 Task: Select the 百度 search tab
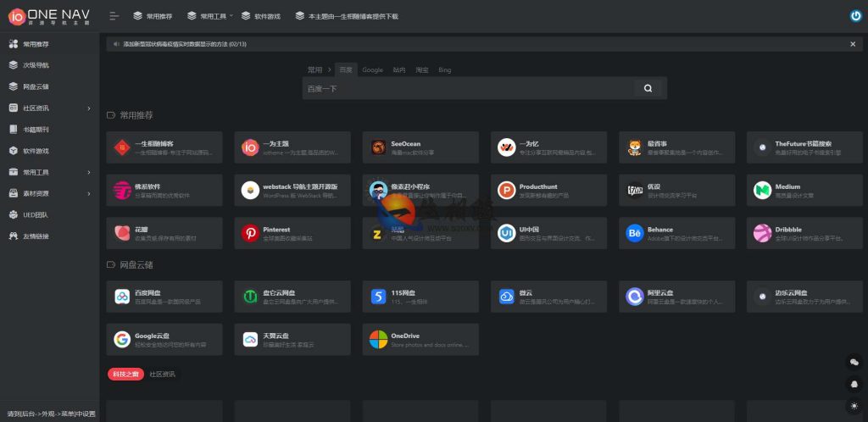pyautogui.click(x=346, y=70)
